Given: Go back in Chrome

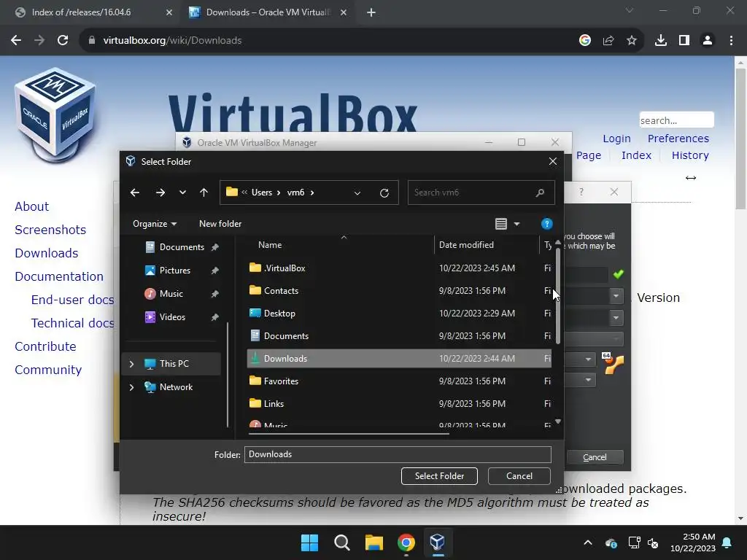Looking at the screenshot, I should (x=16, y=41).
